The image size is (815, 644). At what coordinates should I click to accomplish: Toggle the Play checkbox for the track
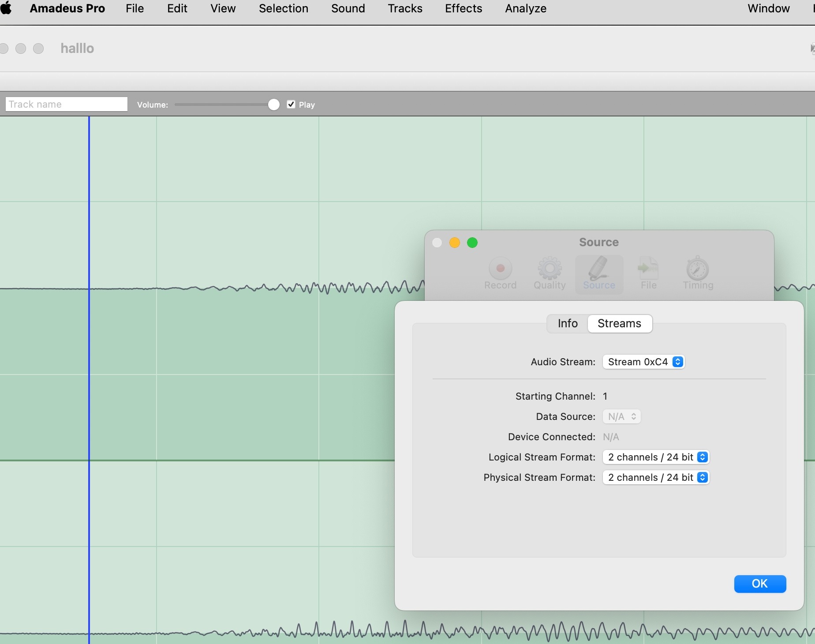click(291, 105)
